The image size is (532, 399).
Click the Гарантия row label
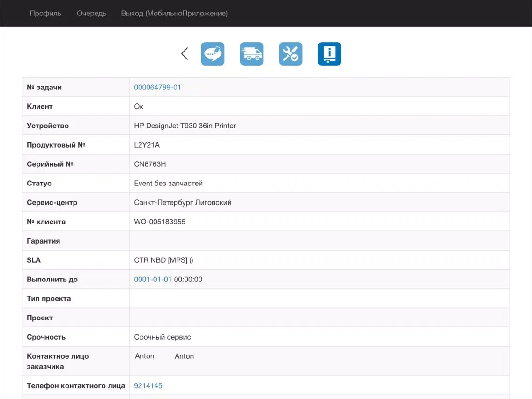(x=44, y=241)
